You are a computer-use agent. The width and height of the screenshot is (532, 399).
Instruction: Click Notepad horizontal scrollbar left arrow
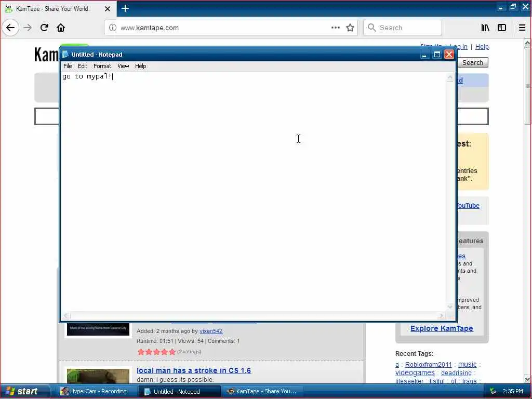pos(66,316)
